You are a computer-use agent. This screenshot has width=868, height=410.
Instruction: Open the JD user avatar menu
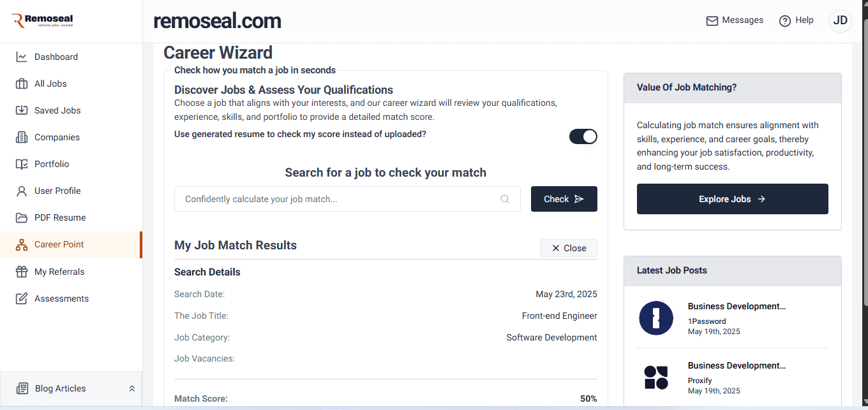(840, 20)
